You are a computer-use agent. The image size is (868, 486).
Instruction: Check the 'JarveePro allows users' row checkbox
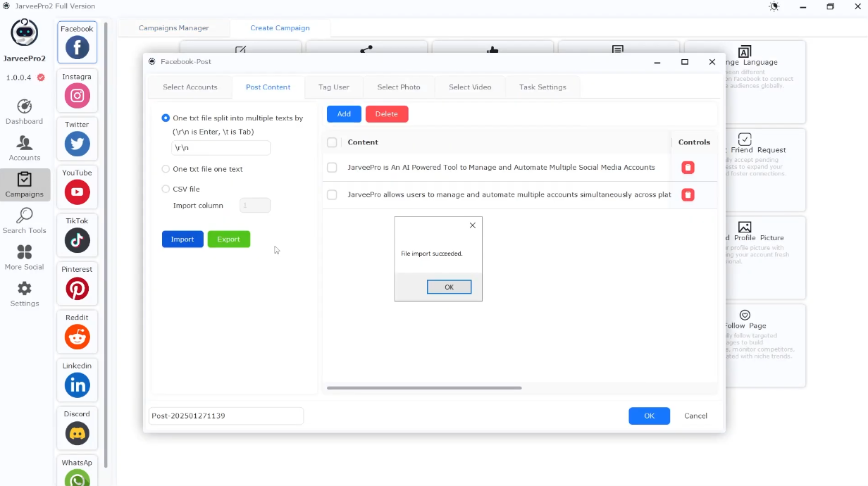(x=332, y=195)
